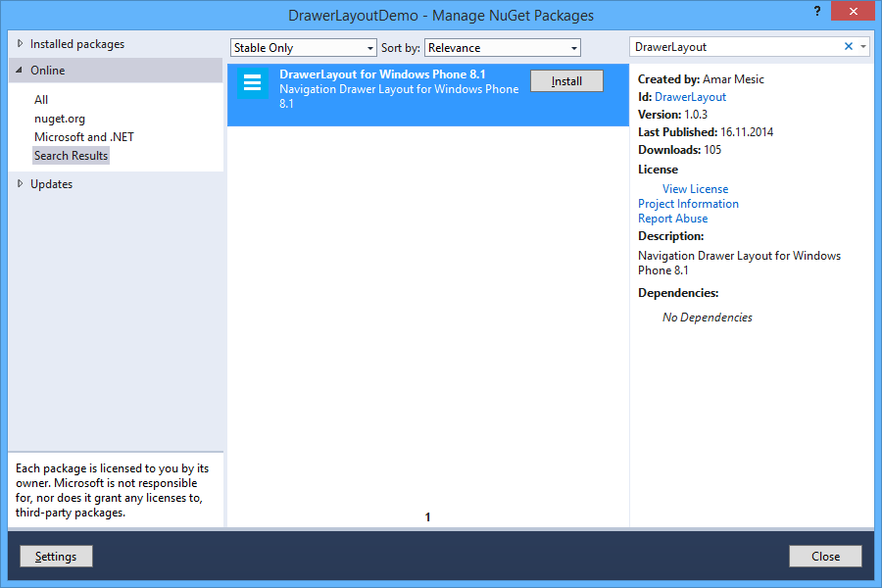Click the Last Published 16.11.2014 text
The height and width of the screenshot is (588, 882).
[706, 132]
